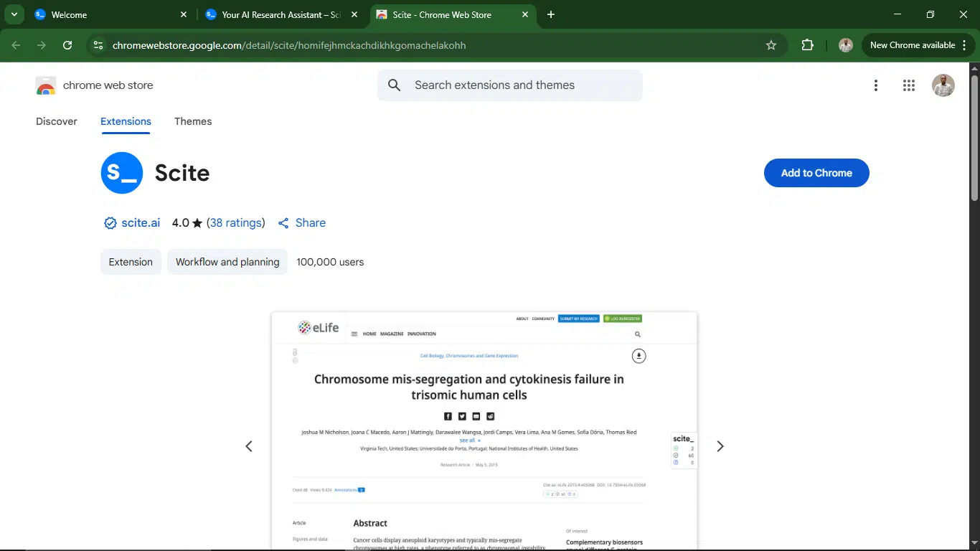
Task: Click the "100,000 users" text
Action: click(330, 262)
